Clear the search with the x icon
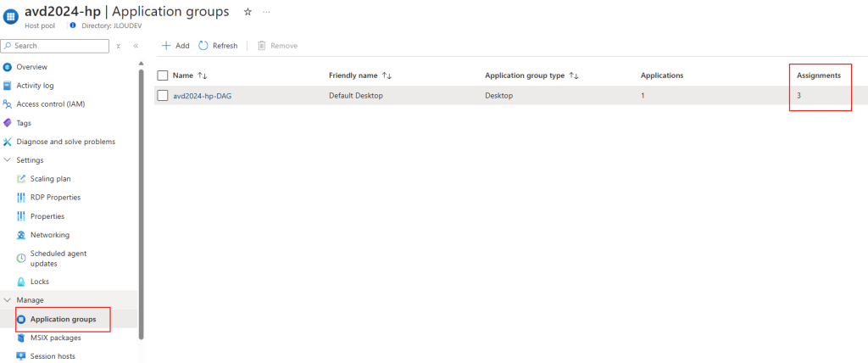Image resolution: width=868 pixels, height=363 pixels. [x=119, y=46]
